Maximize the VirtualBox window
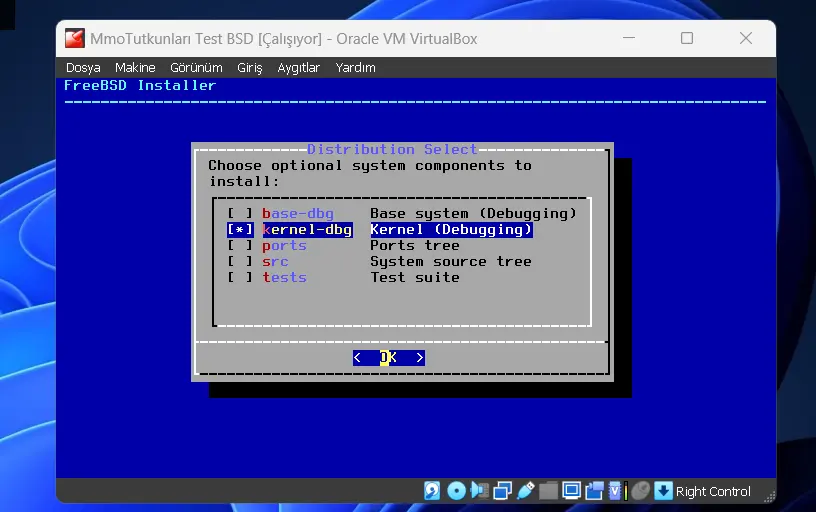816x512 pixels. tap(687, 38)
